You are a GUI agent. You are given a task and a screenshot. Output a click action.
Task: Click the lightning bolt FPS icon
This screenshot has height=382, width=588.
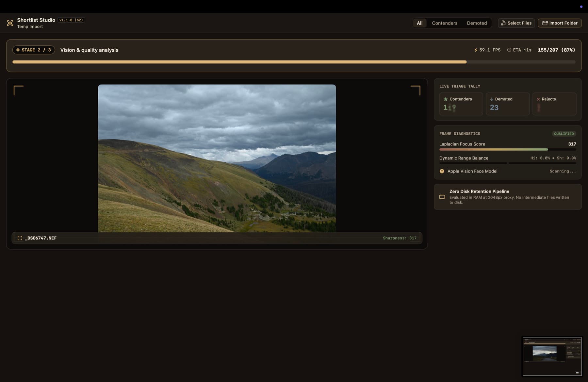476,50
